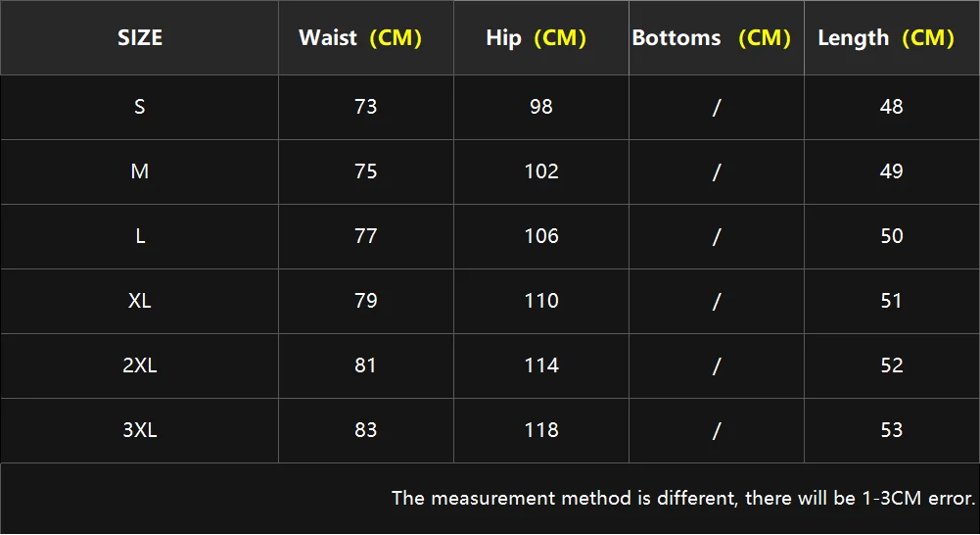
Task: Click the Length (CM) header
Action: (x=886, y=38)
